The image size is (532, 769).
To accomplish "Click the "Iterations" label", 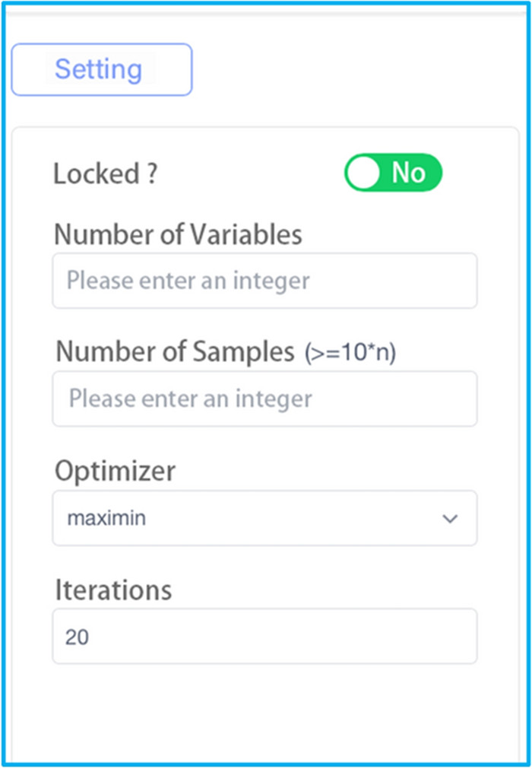I will 113,589.
